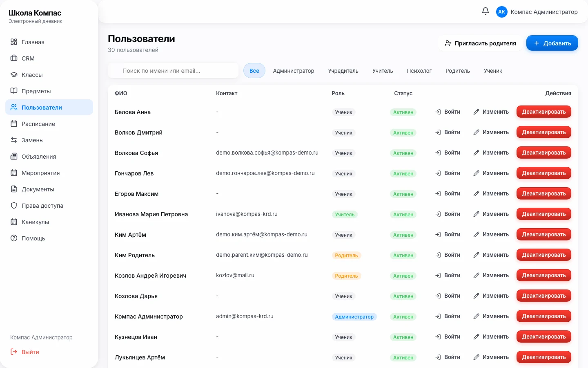Click the AK user avatar
Screen dimensions: 588x368
[x=501, y=12]
